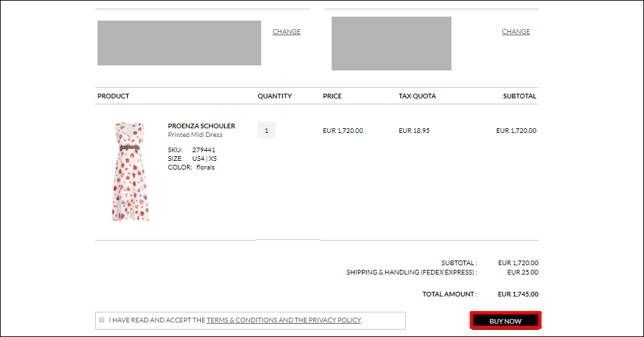Click the BUY NOW button
The image size is (644, 337).
505,320
